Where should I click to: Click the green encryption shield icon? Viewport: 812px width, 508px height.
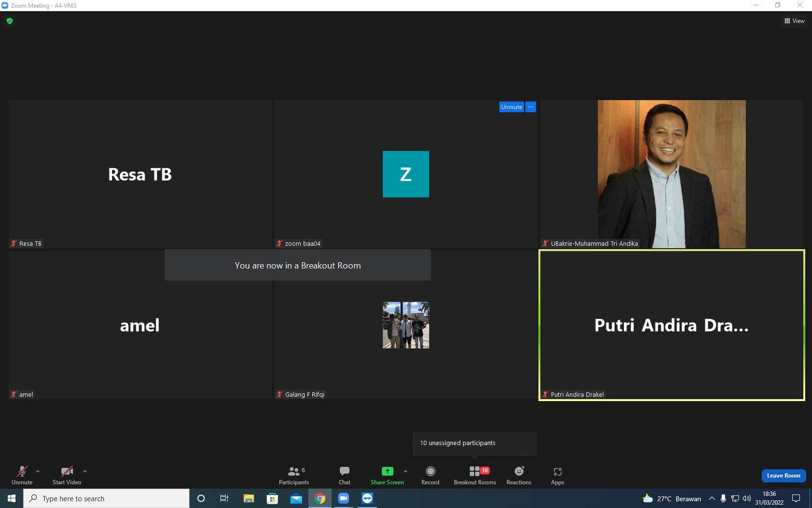click(x=10, y=21)
